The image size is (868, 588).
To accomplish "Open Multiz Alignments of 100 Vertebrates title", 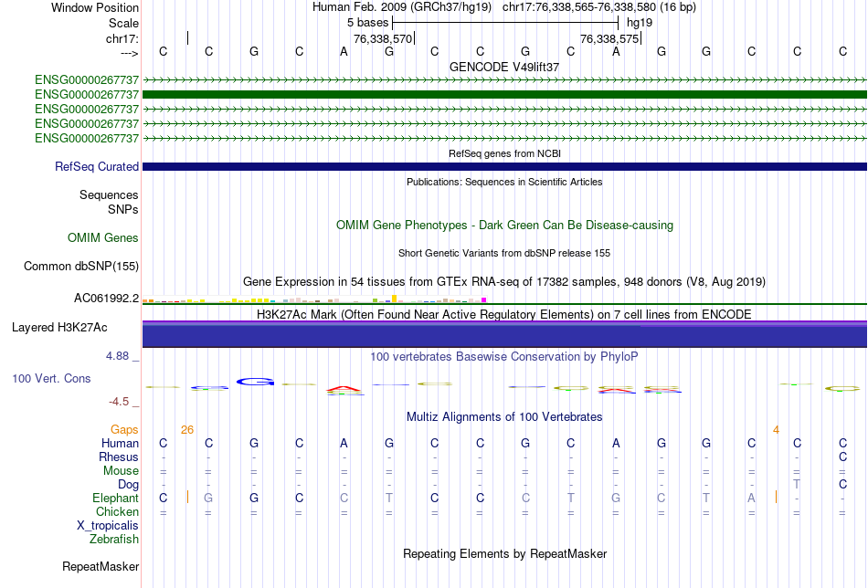I will [x=504, y=416].
